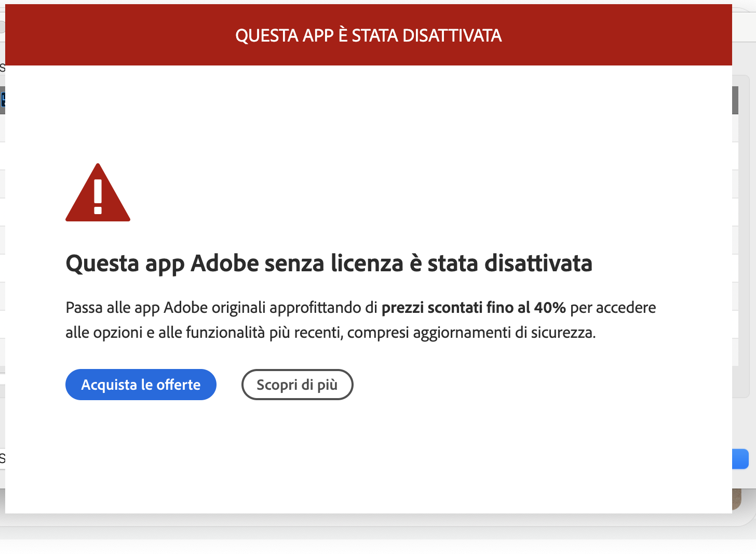The height and width of the screenshot is (554, 756).
Task: Open the Scopri di più link button
Action: point(297,385)
